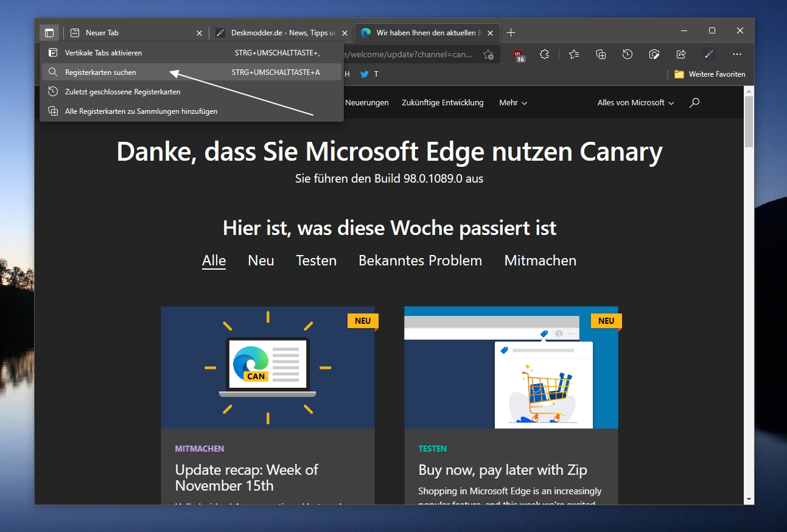
Task: Click the icon beside Vertikale Tabs aktivieren
Action: tap(53, 52)
